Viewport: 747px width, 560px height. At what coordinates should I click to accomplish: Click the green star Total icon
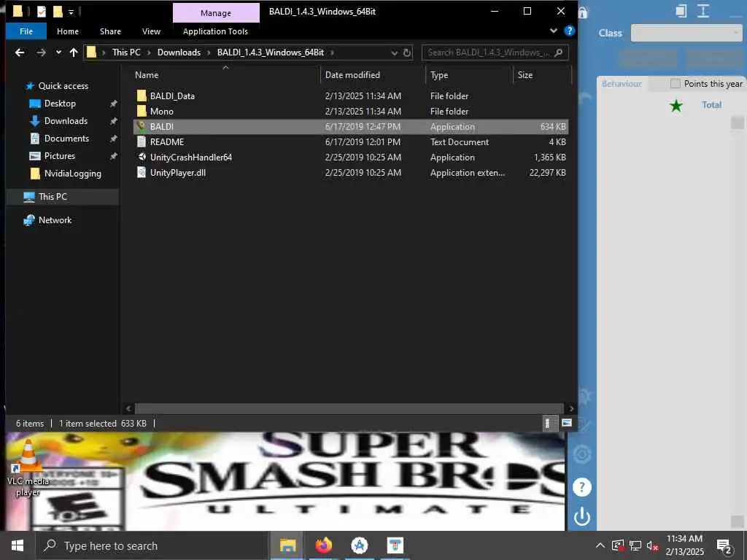[676, 106]
